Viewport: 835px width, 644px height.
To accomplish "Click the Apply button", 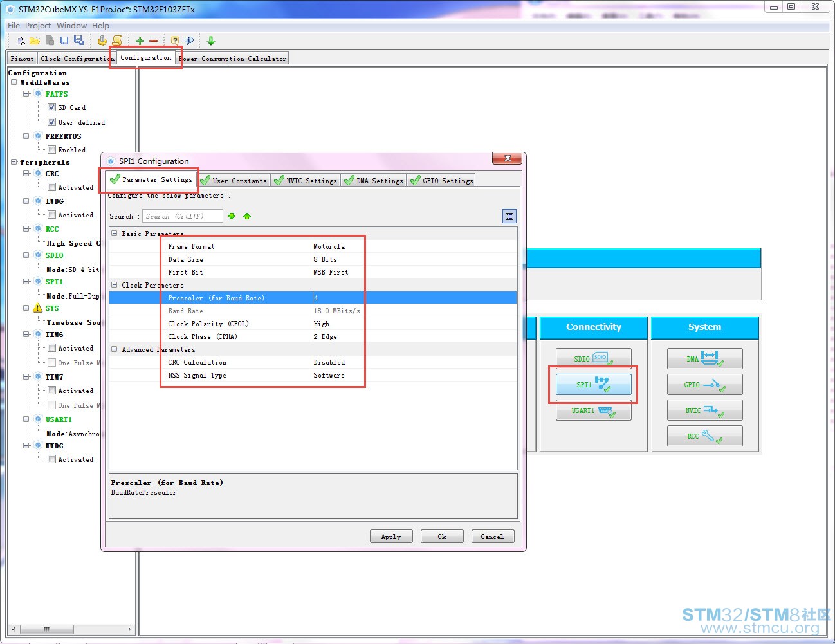I will tap(391, 537).
